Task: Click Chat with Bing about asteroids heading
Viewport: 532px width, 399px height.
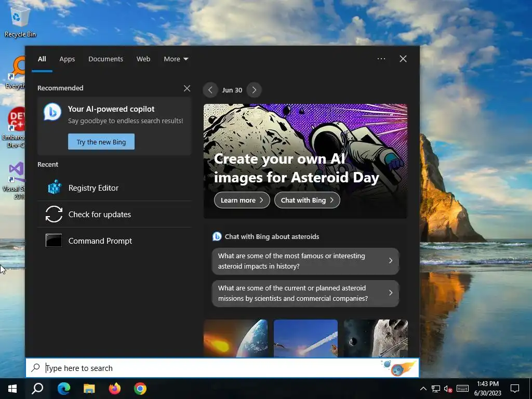Action: click(x=272, y=236)
